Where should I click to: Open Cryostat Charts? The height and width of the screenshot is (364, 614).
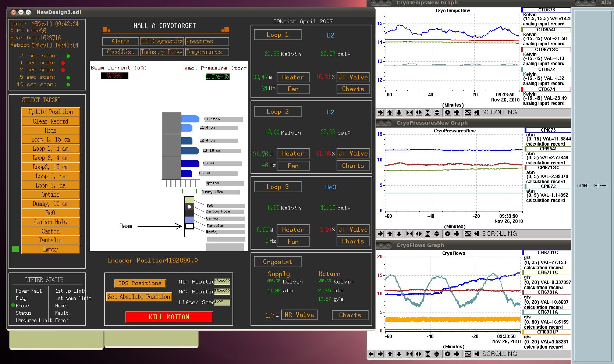pyautogui.click(x=350, y=315)
